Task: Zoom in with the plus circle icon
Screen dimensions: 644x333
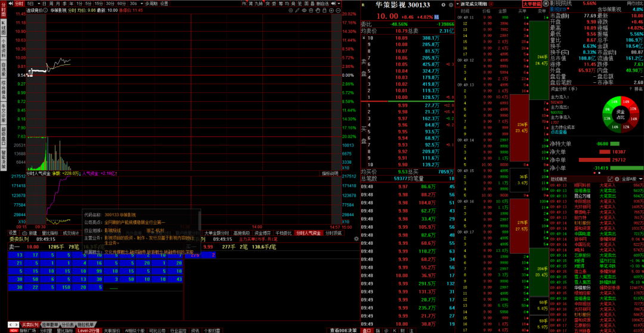Action: 332,10
